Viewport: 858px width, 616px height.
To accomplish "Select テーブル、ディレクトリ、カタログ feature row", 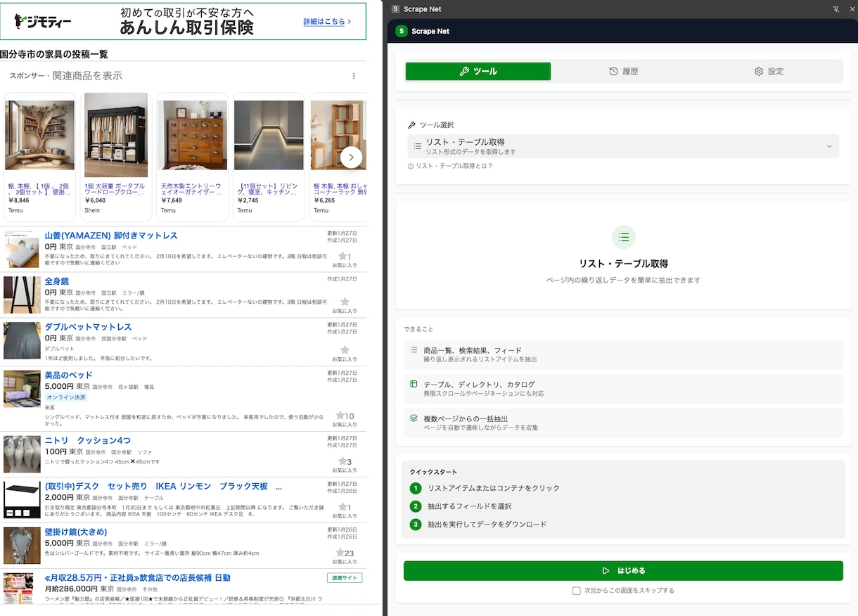I will (x=623, y=388).
